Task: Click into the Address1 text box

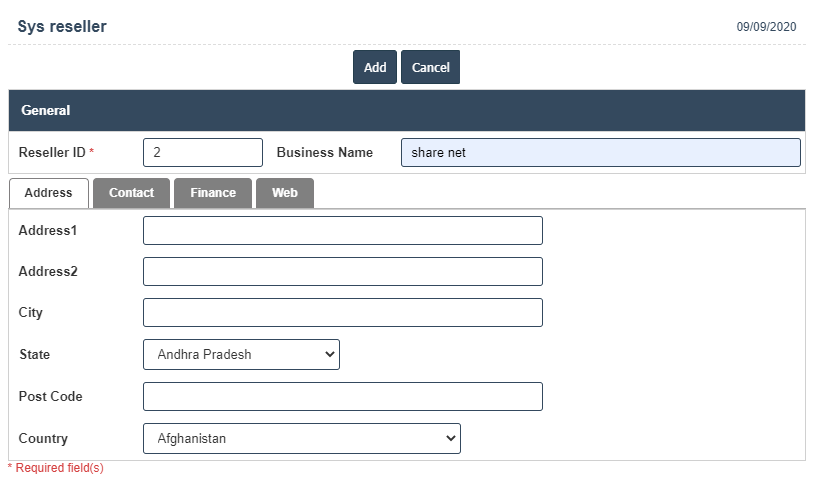Action: [342, 230]
